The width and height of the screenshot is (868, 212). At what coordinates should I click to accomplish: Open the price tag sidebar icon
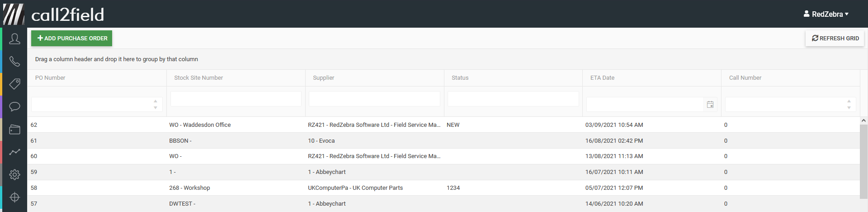(x=14, y=84)
